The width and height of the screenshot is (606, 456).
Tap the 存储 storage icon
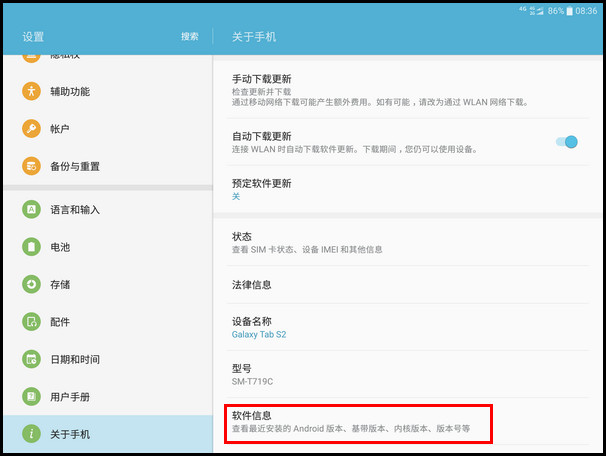pos(31,284)
